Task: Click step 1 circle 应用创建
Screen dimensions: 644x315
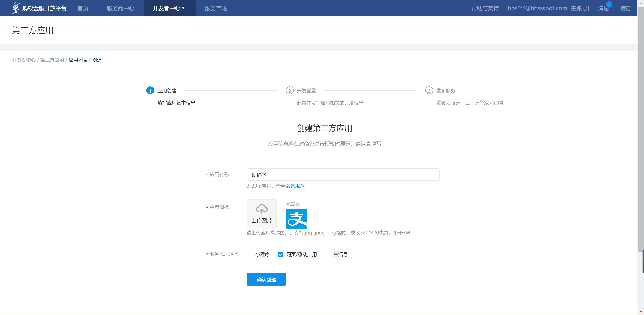Action: [x=150, y=90]
